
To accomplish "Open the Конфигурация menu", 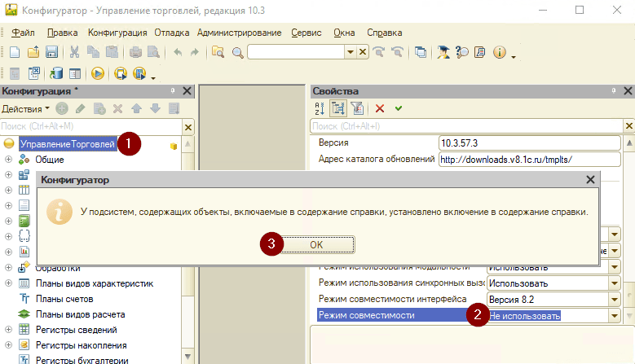I will click(x=117, y=33).
